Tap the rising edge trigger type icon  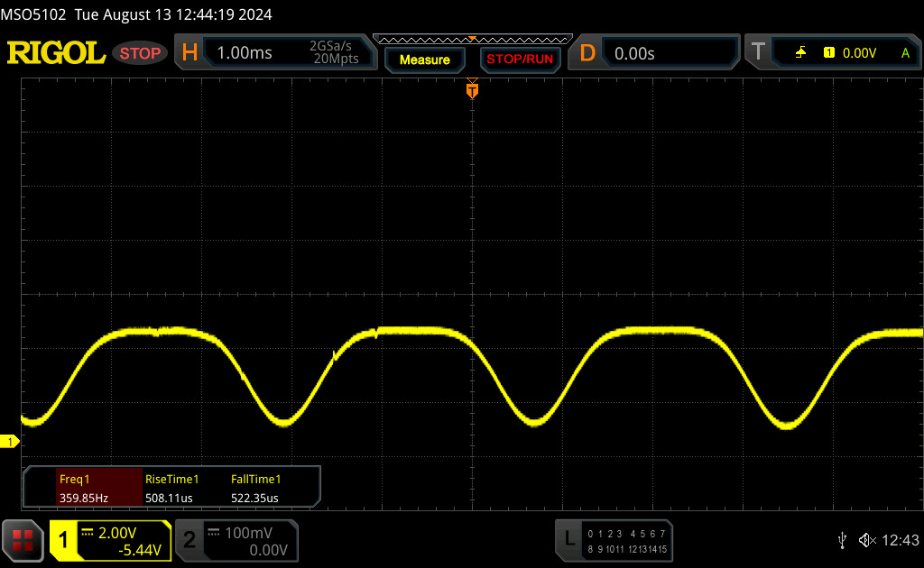tap(800, 53)
